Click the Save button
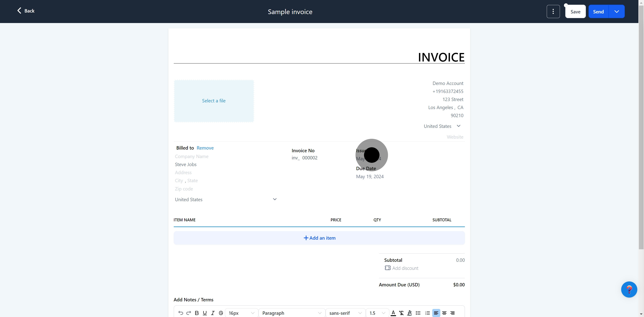 pos(575,11)
